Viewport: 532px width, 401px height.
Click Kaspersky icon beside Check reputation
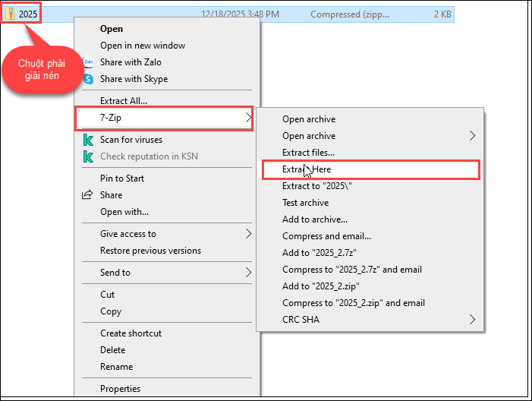click(x=88, y=156)
